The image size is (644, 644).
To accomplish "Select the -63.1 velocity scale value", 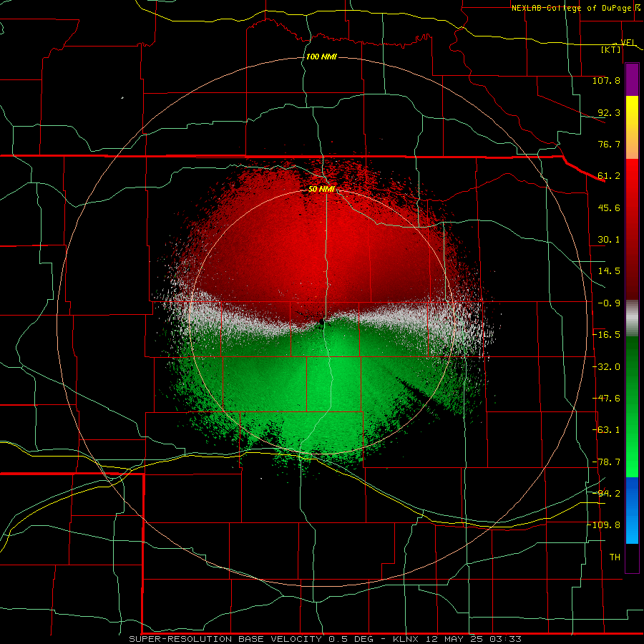I will coord(606,430).
